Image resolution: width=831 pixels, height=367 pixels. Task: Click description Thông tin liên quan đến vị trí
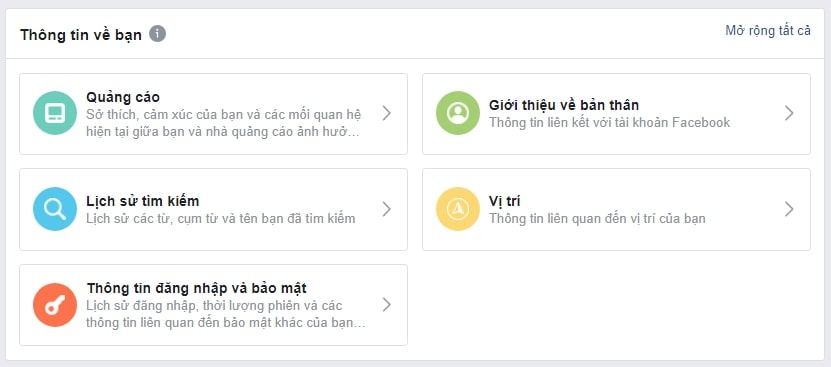[597, 219]
